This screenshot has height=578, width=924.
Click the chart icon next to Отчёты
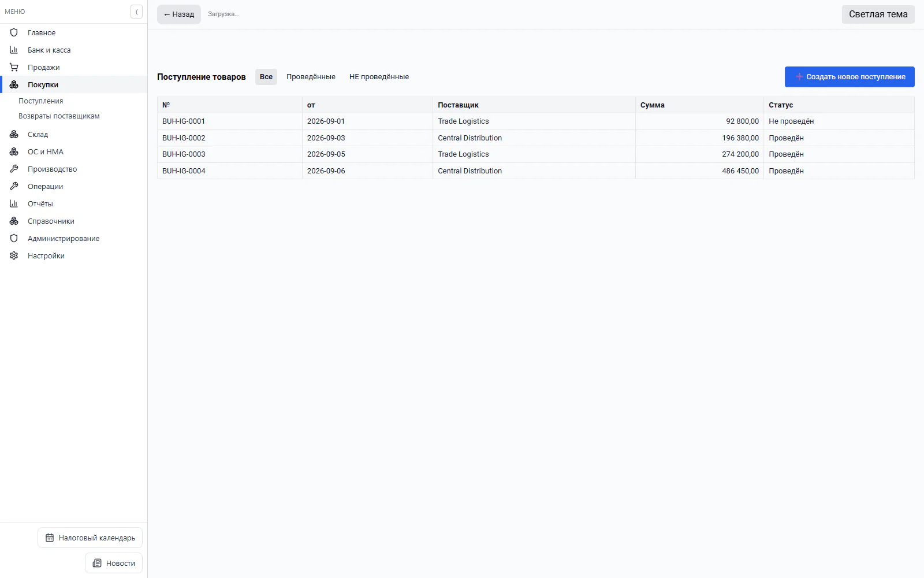(x=14, y=203)
